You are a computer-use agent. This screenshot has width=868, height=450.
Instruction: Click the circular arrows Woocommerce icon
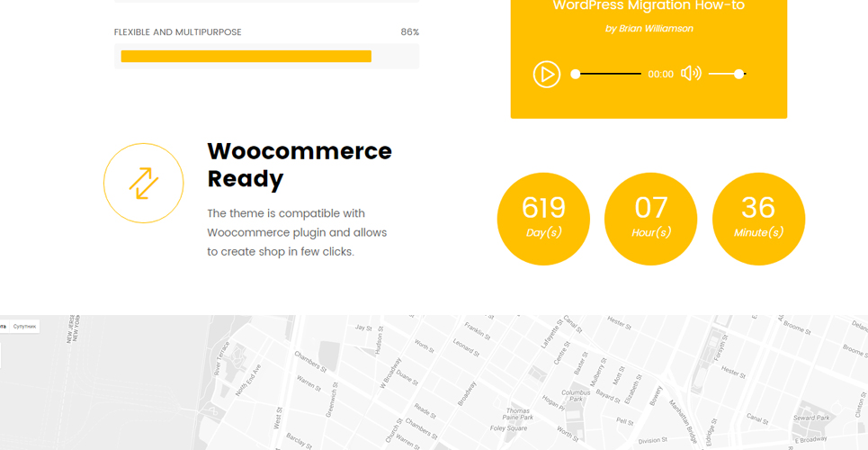pos(143,183)
